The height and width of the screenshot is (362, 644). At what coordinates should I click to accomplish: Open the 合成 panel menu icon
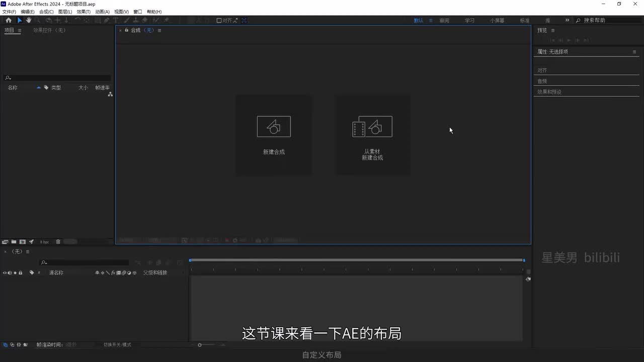159,31
